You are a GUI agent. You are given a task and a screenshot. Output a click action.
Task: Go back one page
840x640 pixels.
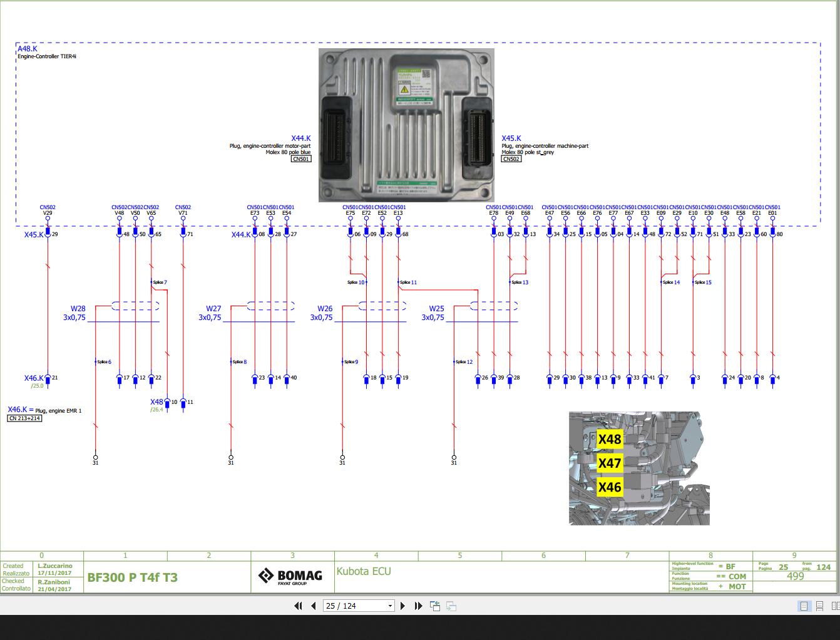313,606
